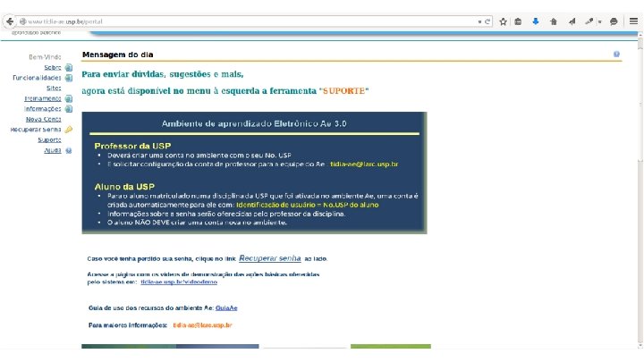Select Nova Conta in the sidebar
Screen dimensions: 644x362
coord(44,119)
